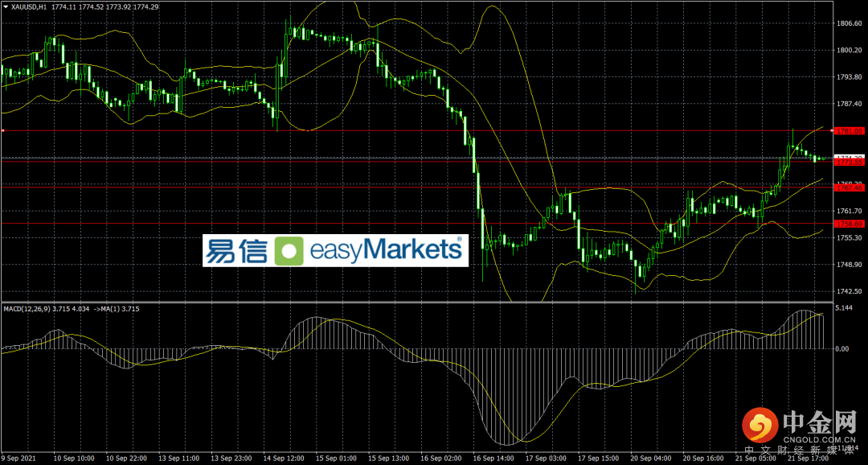Click the white current price label 1774.29
Screen dimensions: 868x465
[x=850, y=158]
